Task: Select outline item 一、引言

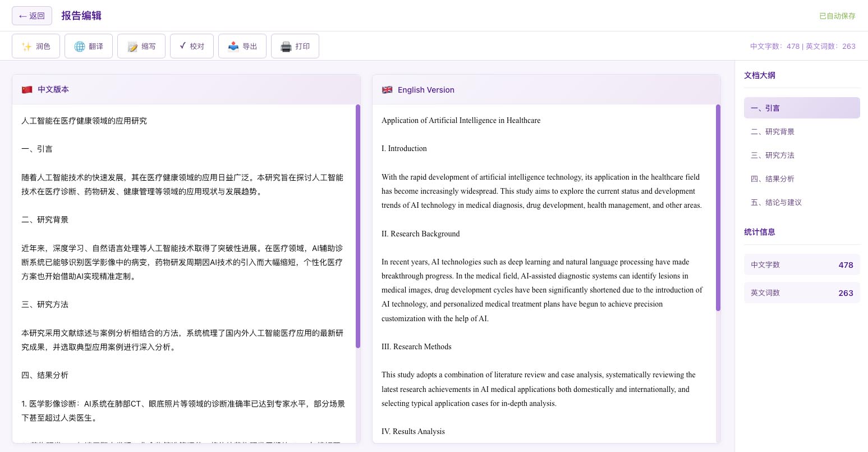Action: click(802, 108)
